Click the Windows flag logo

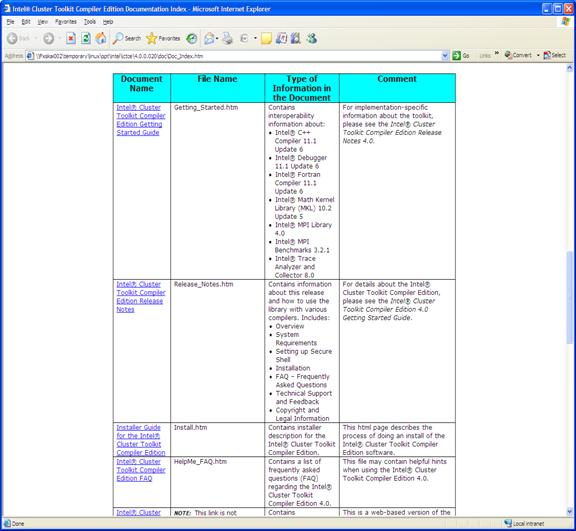pos(566,22)
